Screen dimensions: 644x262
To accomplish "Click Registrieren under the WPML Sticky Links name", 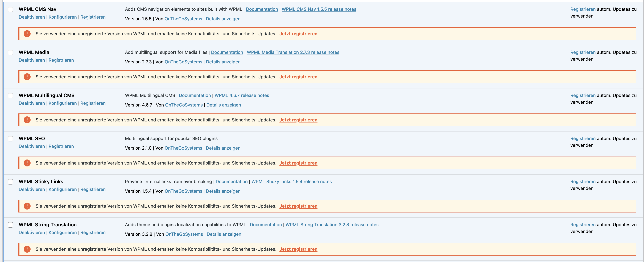I will (93, 190).
